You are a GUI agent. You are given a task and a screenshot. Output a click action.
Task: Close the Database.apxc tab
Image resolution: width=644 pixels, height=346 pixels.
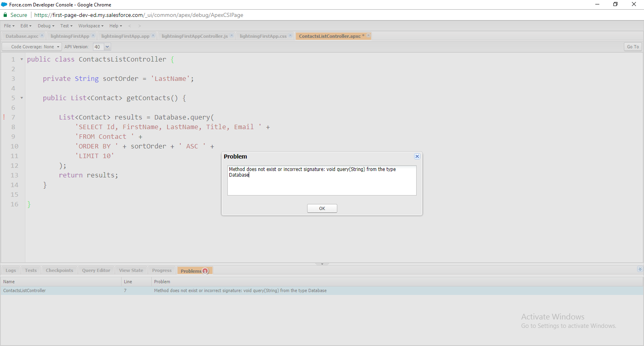(42, 36)
